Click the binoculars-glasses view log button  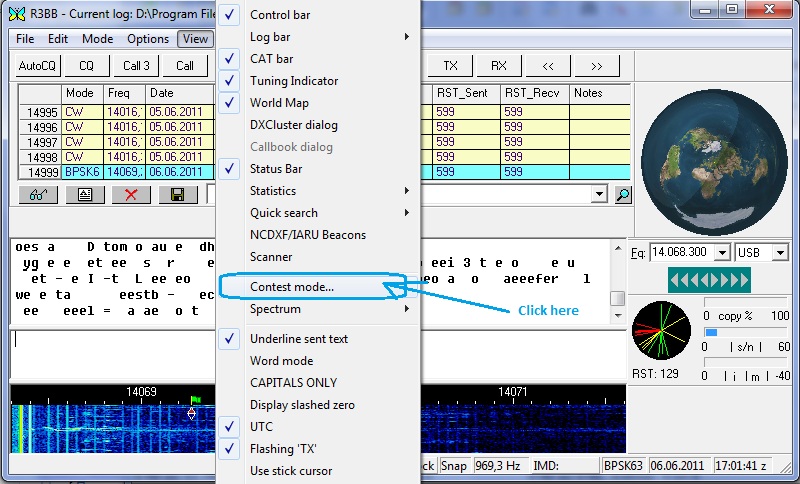coord(38,195)
